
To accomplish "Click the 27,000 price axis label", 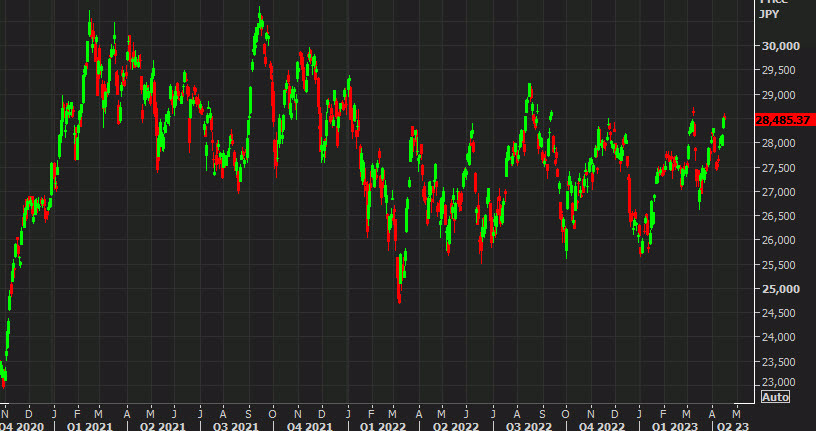I will 781,192.
